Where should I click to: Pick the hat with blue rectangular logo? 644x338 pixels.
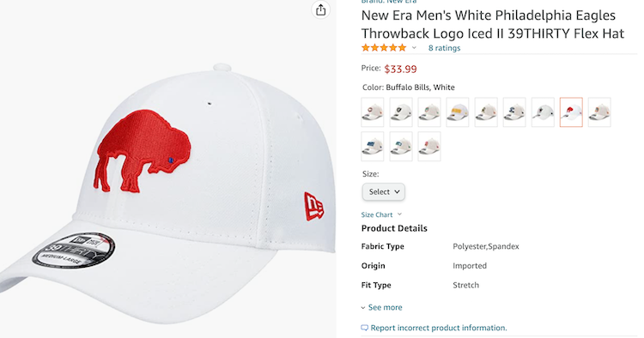coord(372,146)
